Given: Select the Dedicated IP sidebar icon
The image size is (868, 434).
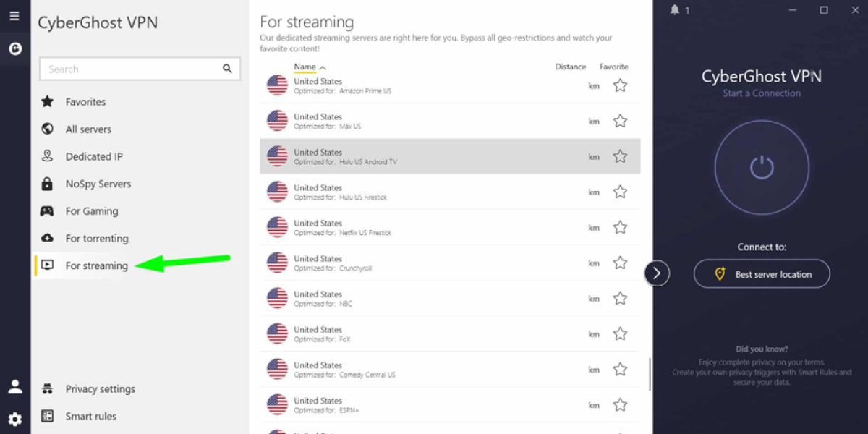Looking at the screenshot, I should (48, 156).
